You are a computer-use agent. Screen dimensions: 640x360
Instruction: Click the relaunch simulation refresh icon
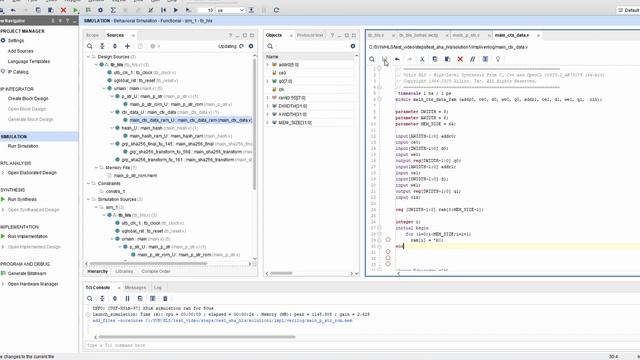tap(276, 10)
